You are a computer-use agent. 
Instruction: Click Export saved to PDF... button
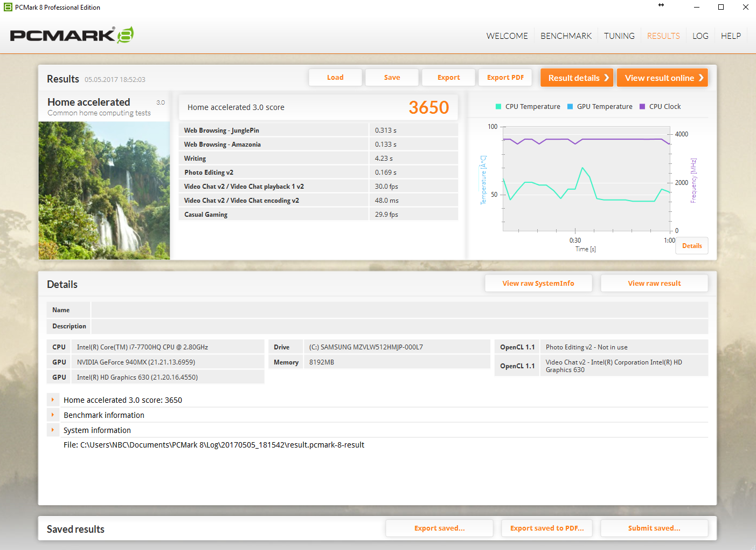coord(547,528)
